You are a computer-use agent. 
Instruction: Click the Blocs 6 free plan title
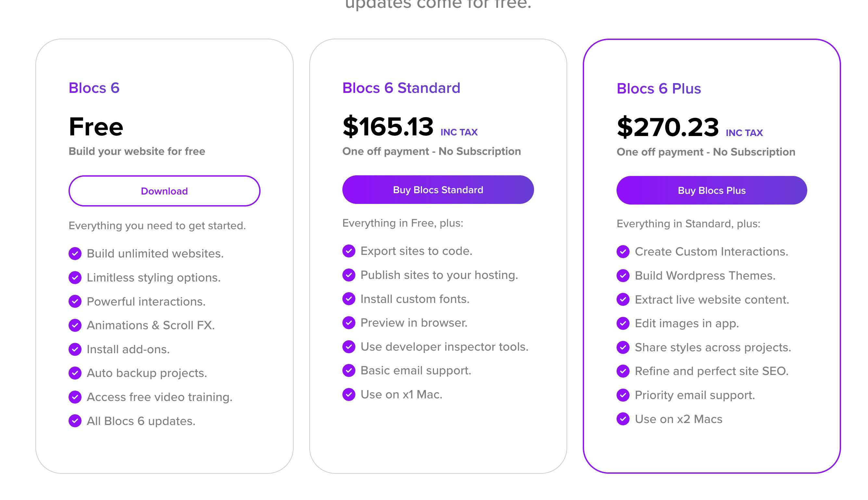point(94,88)
